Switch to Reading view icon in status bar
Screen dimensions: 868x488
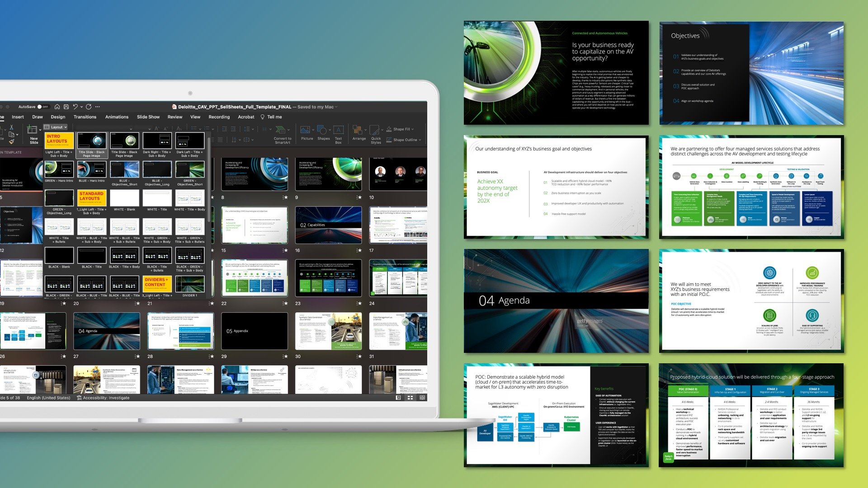click(x=422, y=398)
